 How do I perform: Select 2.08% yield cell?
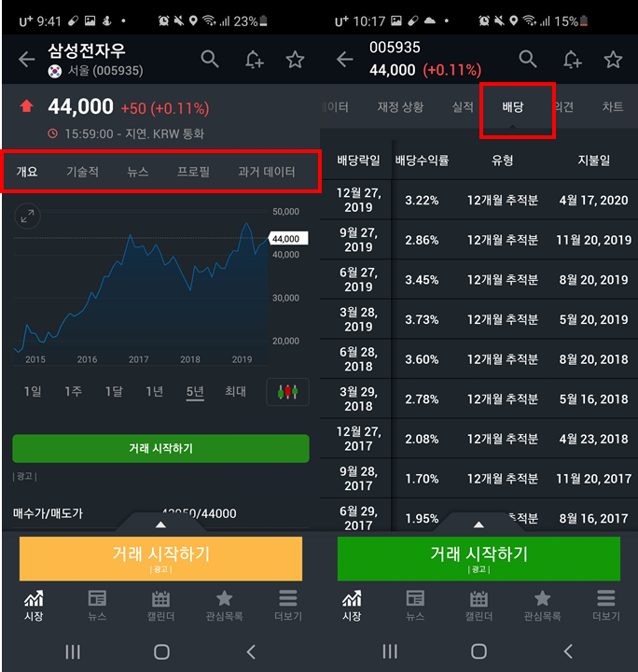422,439
